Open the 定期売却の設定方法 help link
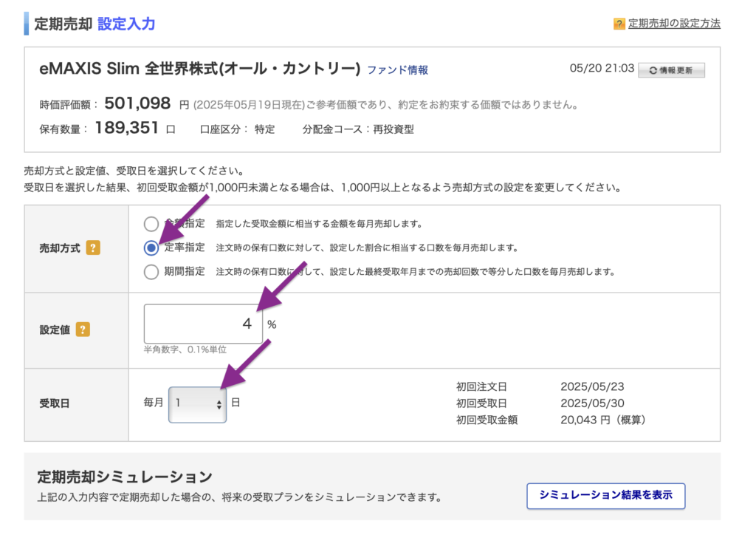 coord(674,24)
